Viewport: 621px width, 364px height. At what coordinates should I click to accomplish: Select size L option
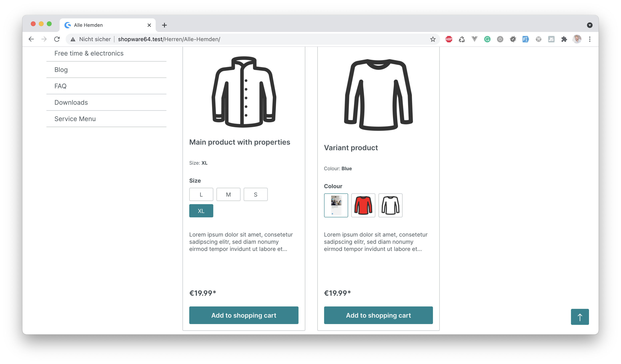click(x=201, y=194)
